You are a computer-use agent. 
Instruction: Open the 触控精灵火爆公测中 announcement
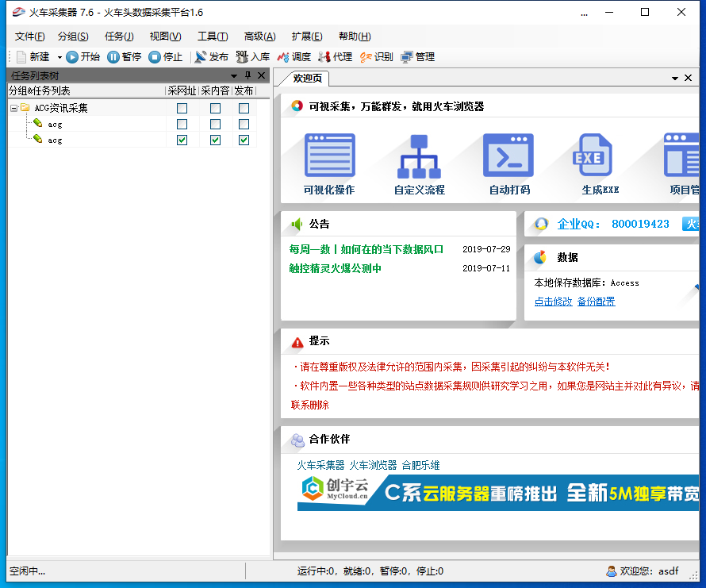pyautogui.click(x=335, y=268)
